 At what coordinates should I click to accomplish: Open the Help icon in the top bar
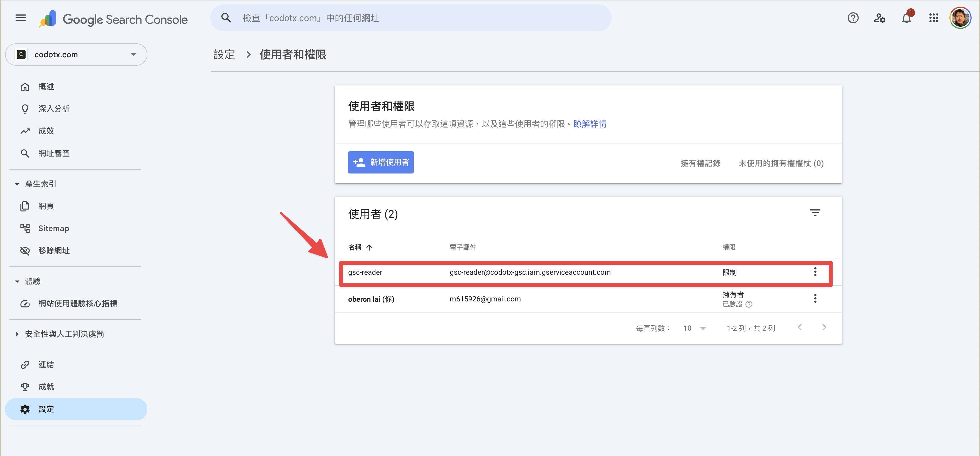coord(853,18)
